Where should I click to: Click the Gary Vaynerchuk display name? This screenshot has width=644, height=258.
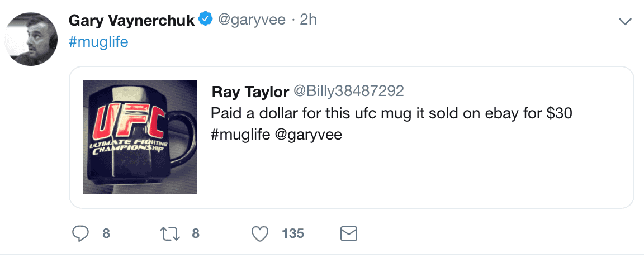[x=131, y=20]
